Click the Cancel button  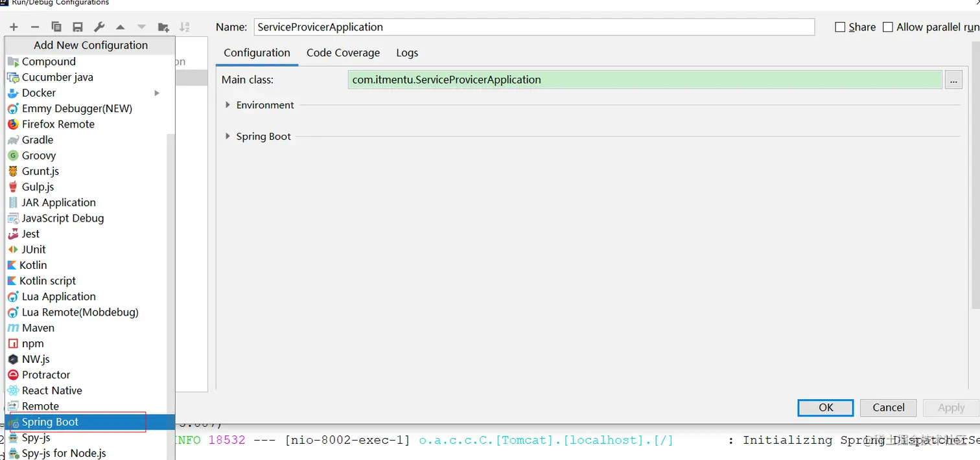point(888,408)
